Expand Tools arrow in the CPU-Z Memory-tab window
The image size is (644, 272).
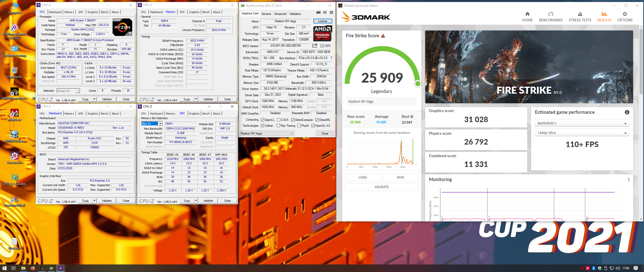pyautogui.click(x=196, y=99)
